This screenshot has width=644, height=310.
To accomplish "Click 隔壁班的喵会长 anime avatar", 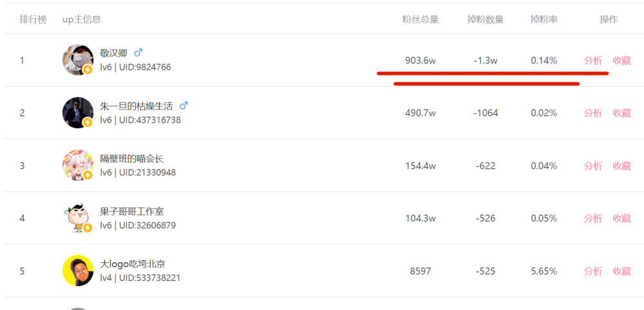I will 77,165.
